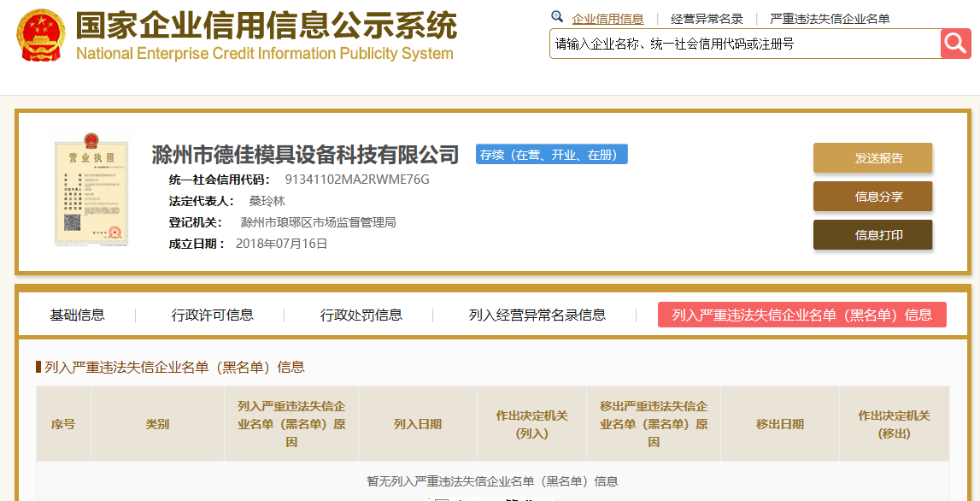Click the small magnifier icon beside 企业信用信息
Image resolution: width=980 pixels, height=501 pixels.
(557, 17)
